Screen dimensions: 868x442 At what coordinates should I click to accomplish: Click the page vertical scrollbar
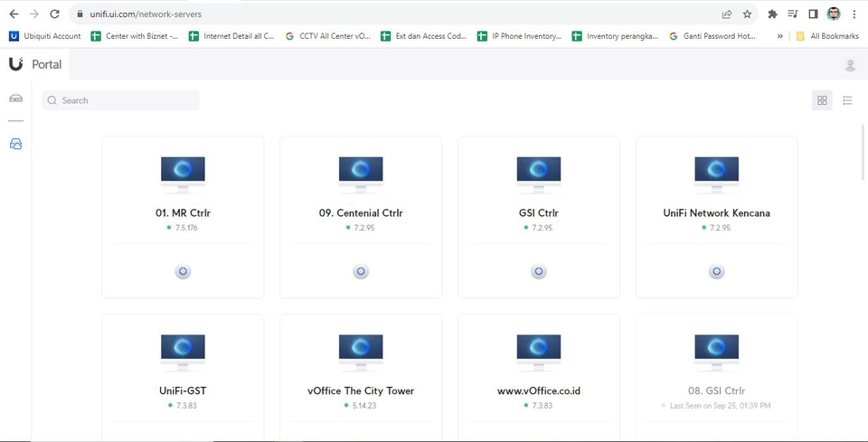(863, 152)
